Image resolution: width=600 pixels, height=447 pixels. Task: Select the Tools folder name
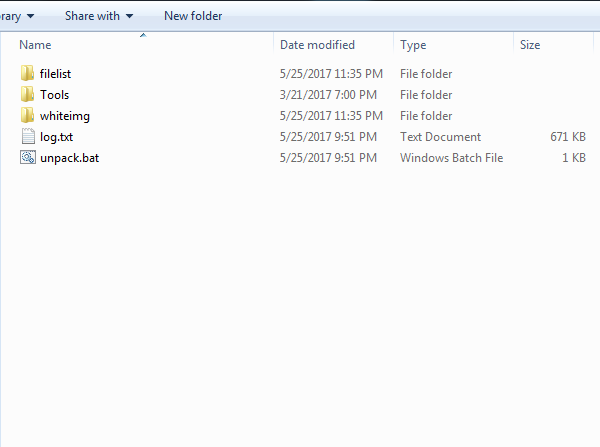point(55,95)
